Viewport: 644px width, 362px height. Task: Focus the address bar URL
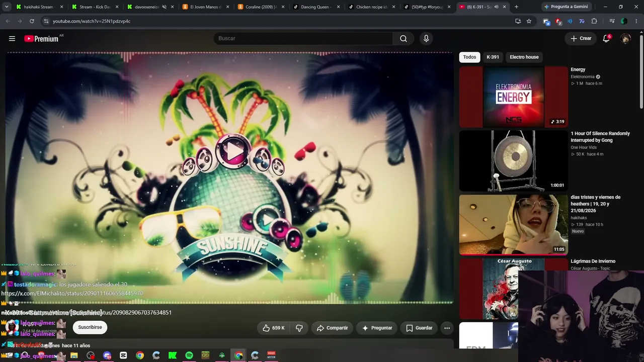92,21
